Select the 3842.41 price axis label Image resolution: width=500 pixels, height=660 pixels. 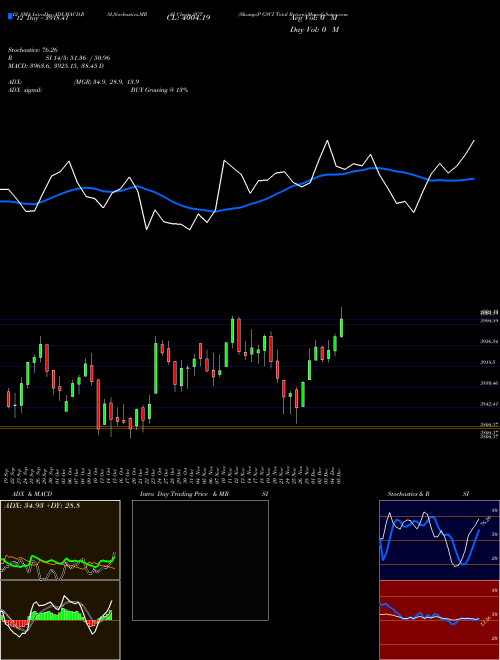click(x=489, y=404)
